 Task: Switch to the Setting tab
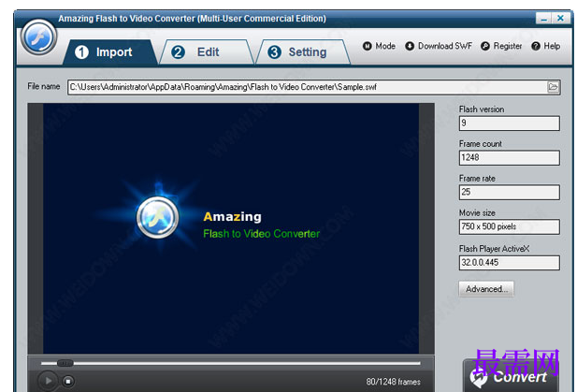click(x=302, y=52)
